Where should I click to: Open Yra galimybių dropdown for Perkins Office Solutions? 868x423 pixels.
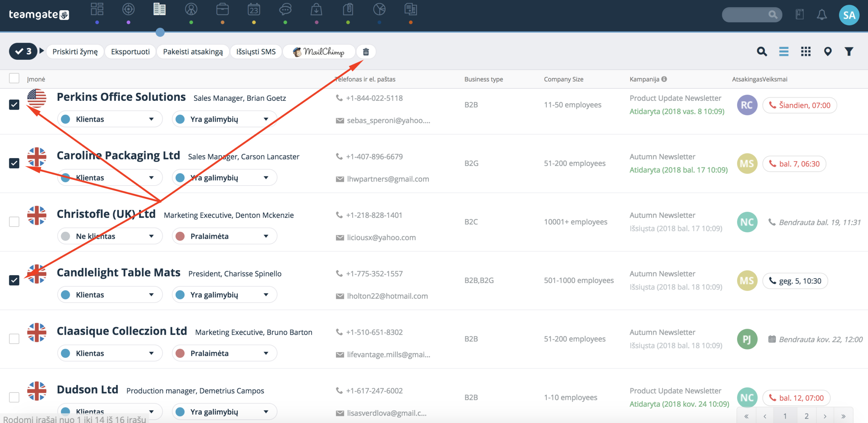pyautogui.click(x=224, y=119)
